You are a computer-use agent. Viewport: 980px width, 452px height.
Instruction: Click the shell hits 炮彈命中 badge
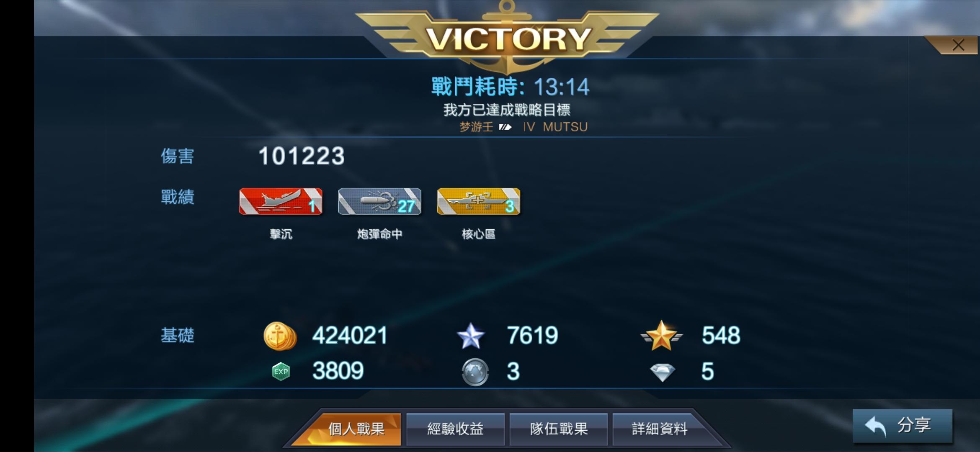tap(379, 201)
